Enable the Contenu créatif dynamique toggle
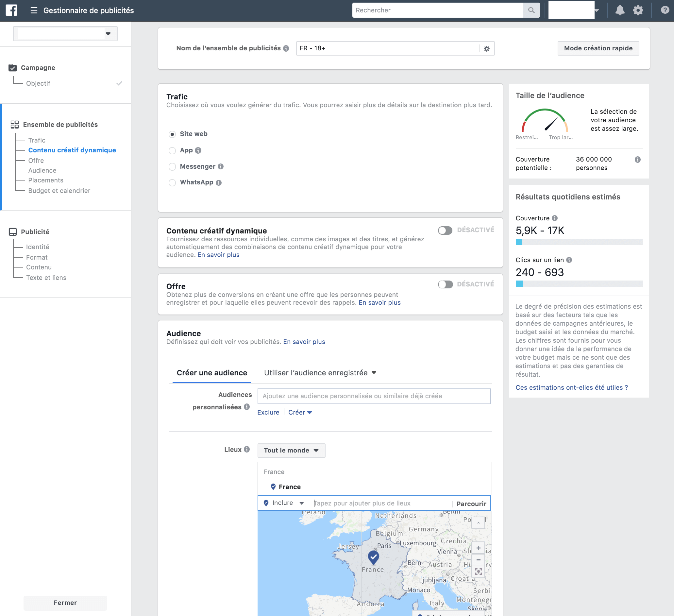Screen dimensions: 674x616 445,231
